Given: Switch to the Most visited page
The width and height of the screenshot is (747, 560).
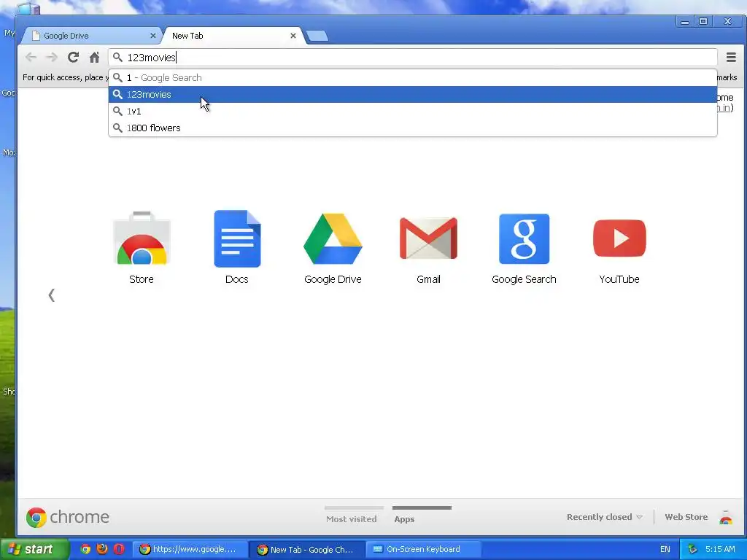Looking at the screenshot, I should (352, 519).
